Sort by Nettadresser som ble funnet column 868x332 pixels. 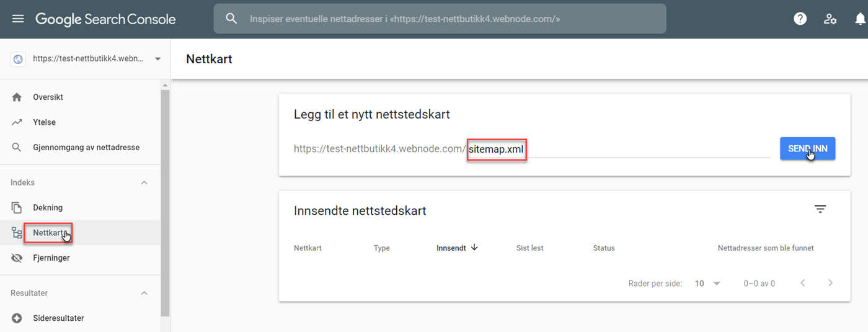[766, 248]
